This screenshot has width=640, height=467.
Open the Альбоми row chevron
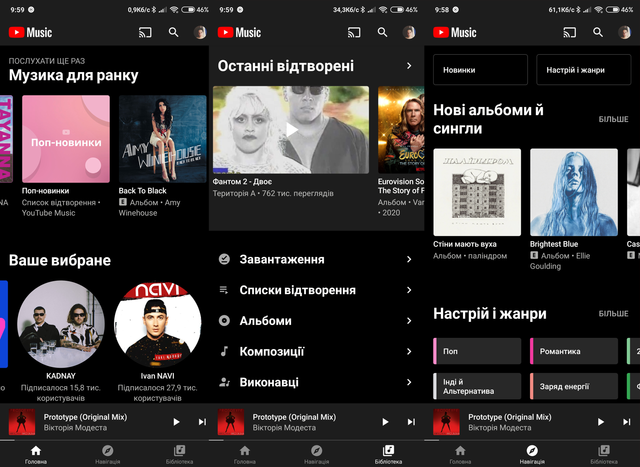(x=409, y=321)
